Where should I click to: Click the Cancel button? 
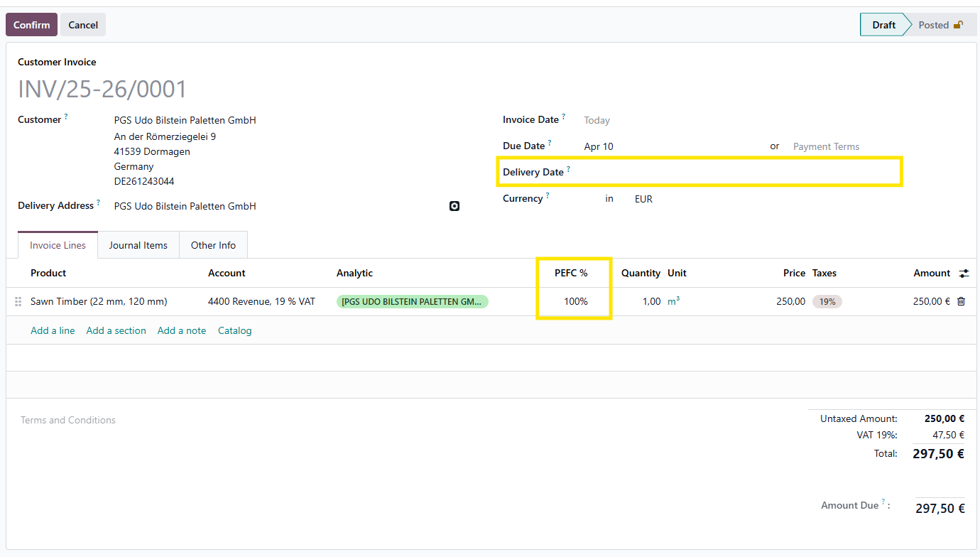coord(83,25)
